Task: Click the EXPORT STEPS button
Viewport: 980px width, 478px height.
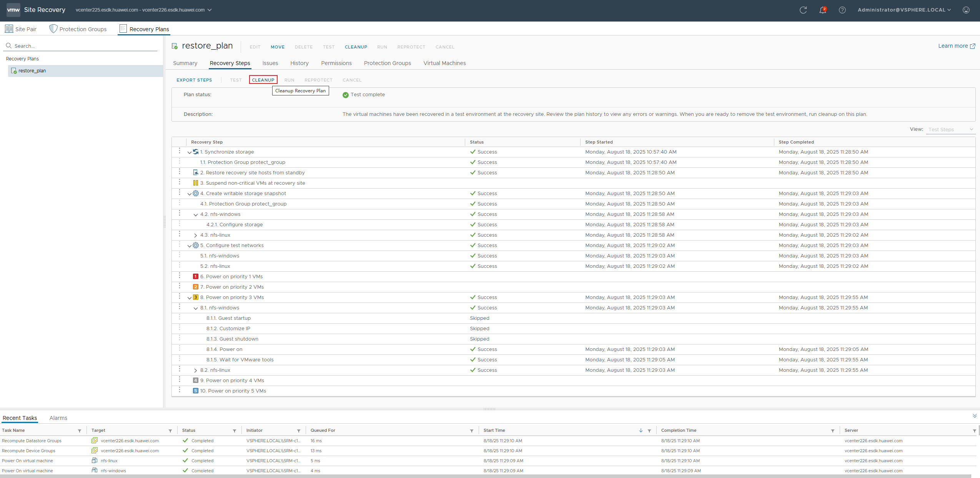Action: tap(194, 80)
